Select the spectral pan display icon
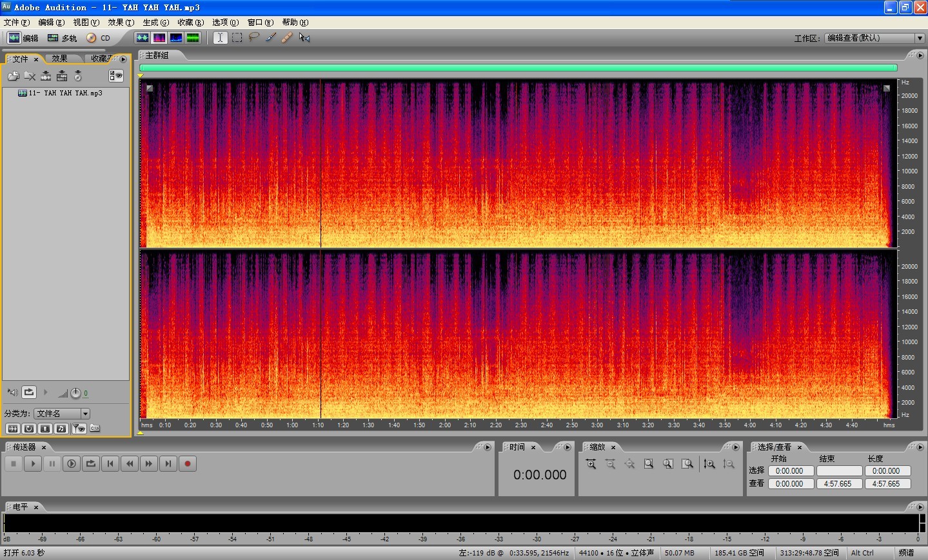The image size is (928, 560). (176, 38)
